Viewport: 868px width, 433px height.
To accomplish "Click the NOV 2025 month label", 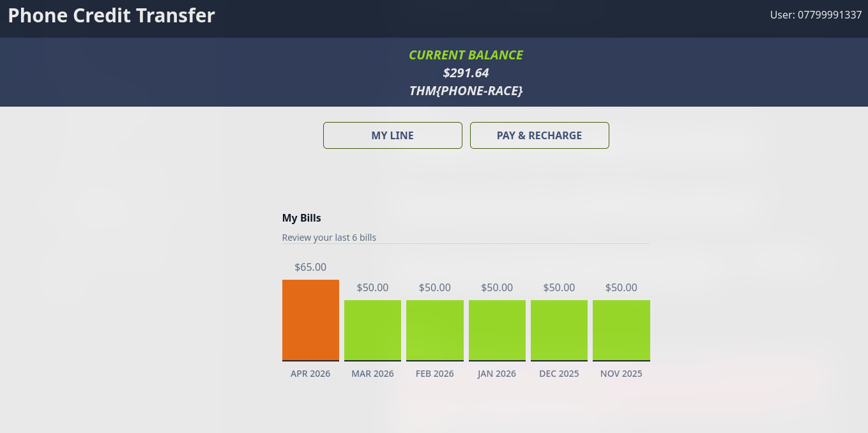I will click(x=621, y=374).
